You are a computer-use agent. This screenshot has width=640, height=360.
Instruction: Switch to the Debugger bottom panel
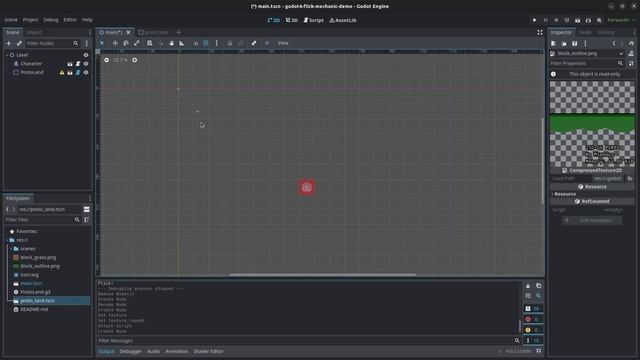[130, 351]
